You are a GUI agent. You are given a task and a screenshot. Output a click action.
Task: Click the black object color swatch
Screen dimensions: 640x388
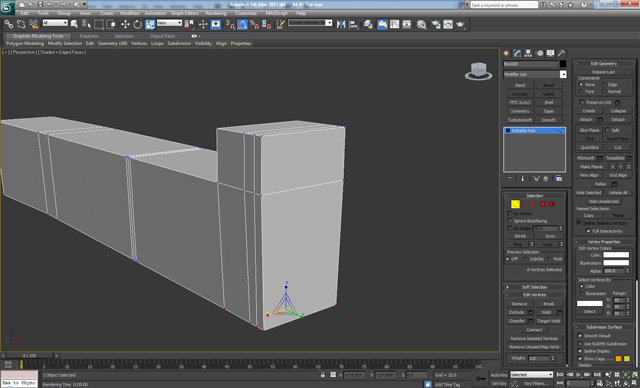click(x=563, y=64)
